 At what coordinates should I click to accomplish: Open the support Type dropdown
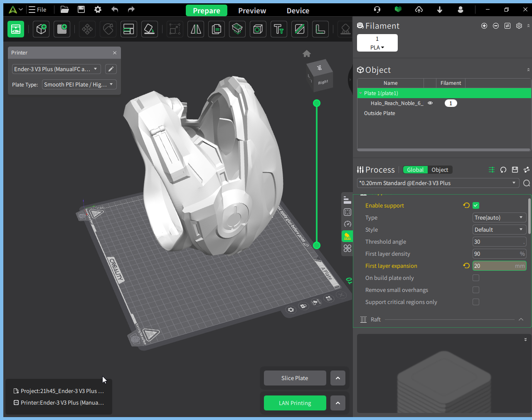(499, 217)
